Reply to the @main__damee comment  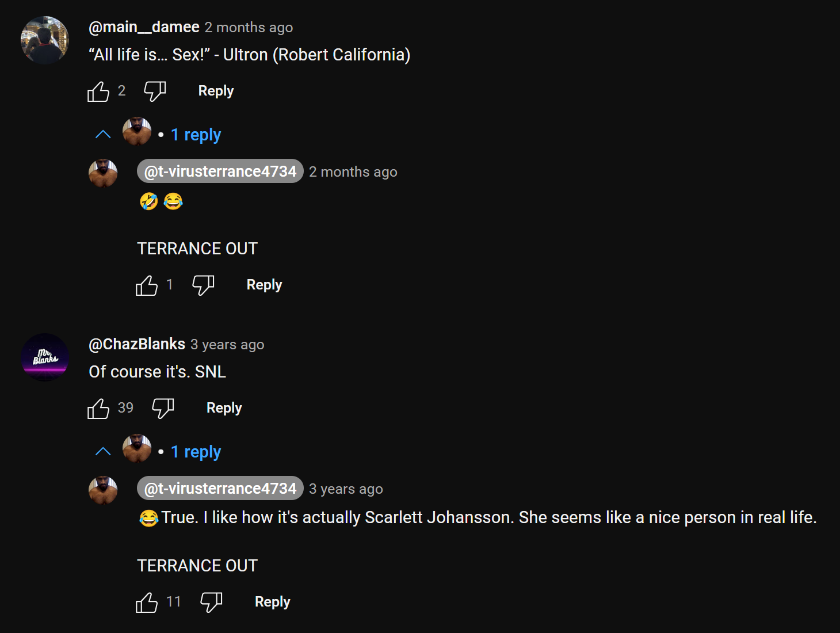[x=216, y=91]
